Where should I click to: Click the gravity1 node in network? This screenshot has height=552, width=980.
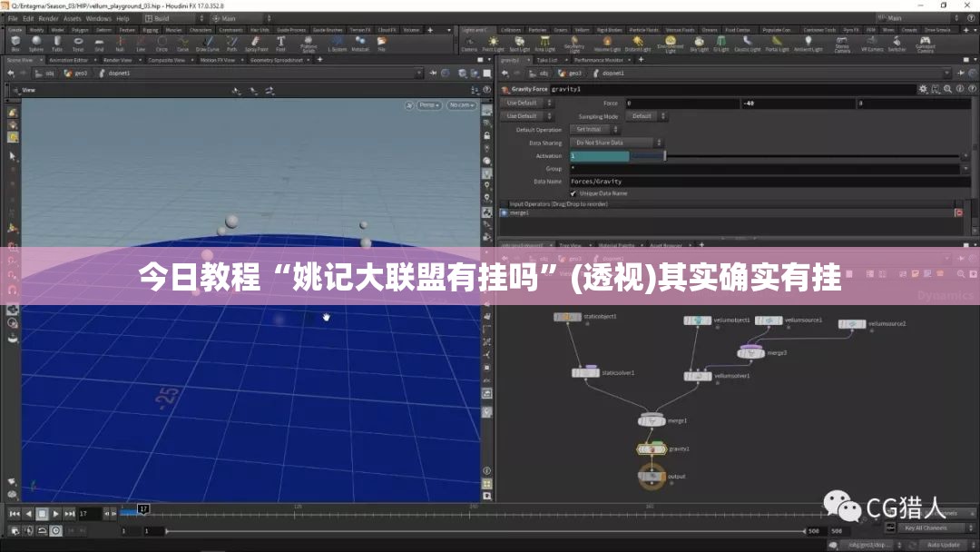click(652, 448)
